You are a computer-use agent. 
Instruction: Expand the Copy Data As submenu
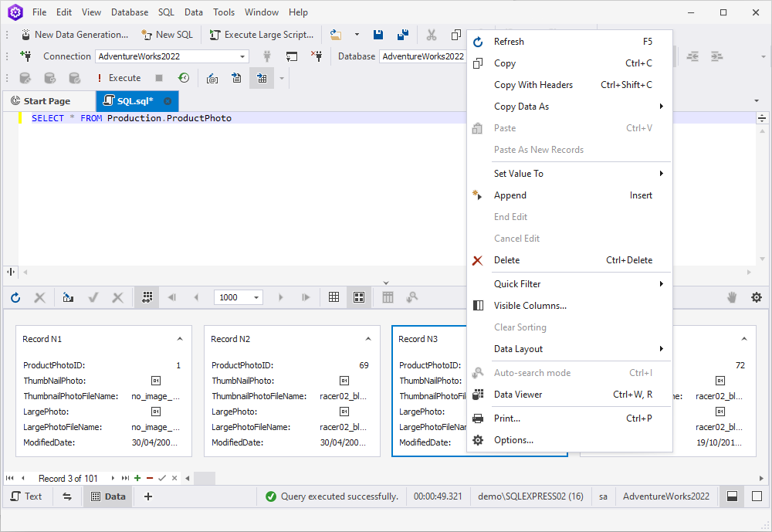[x=569, y=107]
